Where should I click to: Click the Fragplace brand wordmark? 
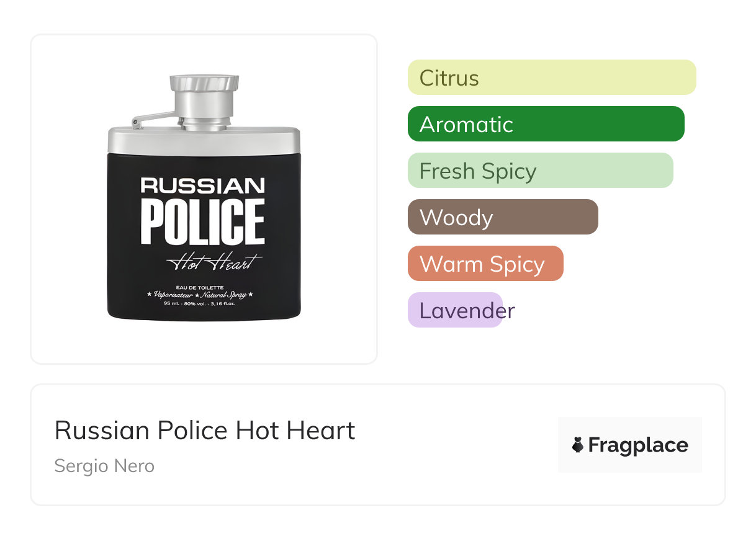[638, 445]
